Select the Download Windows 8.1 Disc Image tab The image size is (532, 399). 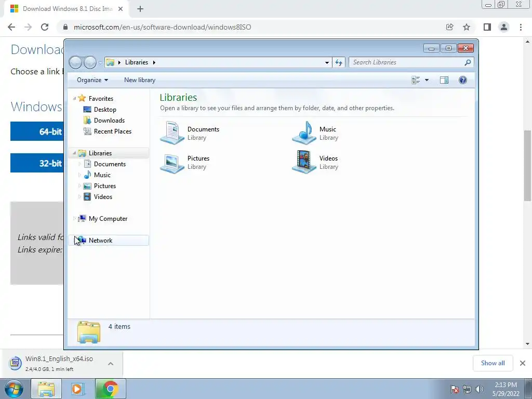pos(67,9)
